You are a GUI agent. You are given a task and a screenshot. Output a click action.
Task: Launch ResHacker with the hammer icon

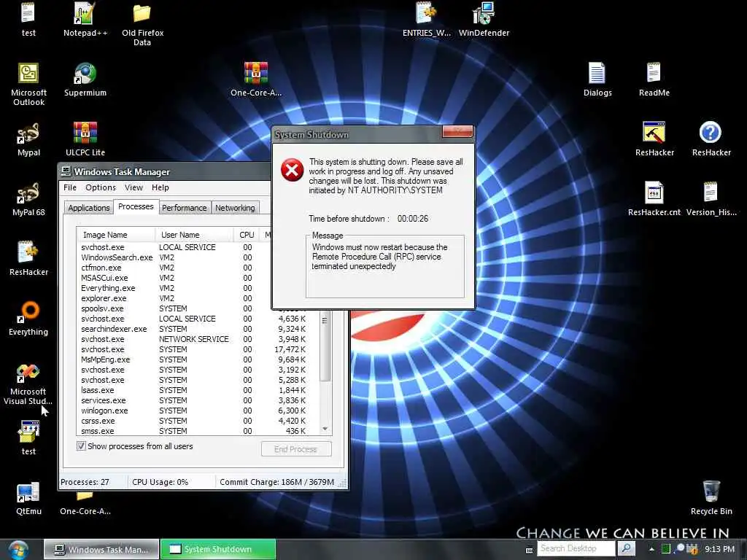pos(654,139)
